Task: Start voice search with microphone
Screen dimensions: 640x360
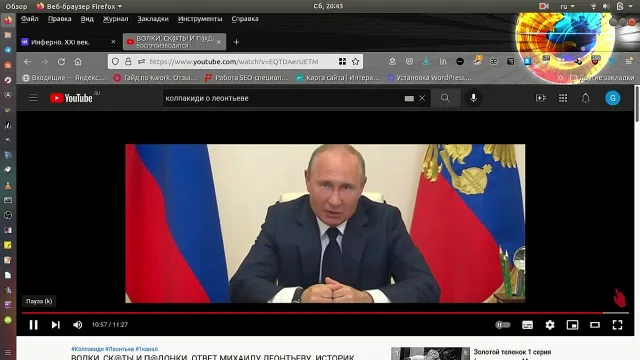Action: coord(473,98)
